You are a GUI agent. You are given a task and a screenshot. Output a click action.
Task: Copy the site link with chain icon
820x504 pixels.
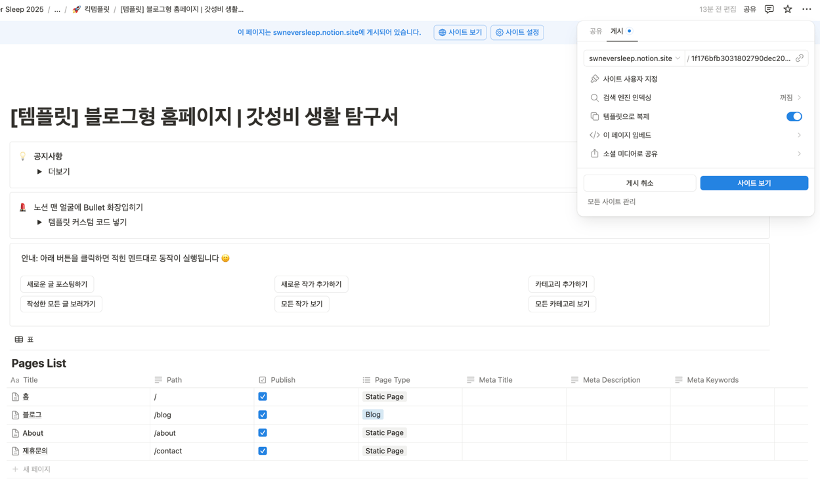799,58
